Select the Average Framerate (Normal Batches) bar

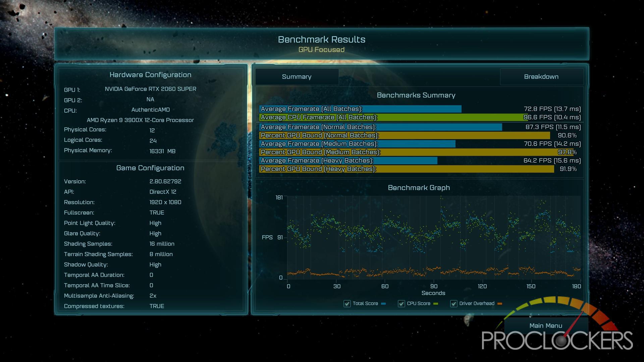point(381,127)
